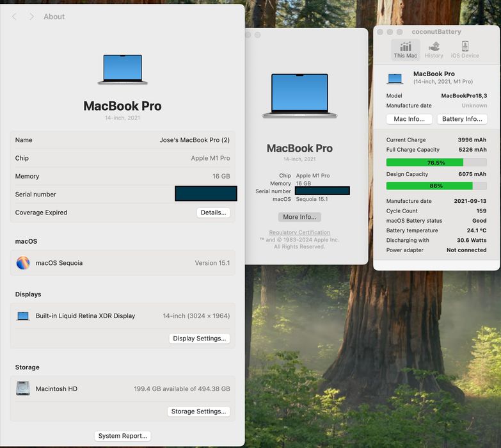Click the Macintosh HD label
The image size is (501, 448).
pyautogui.click(x=56, y=389)
